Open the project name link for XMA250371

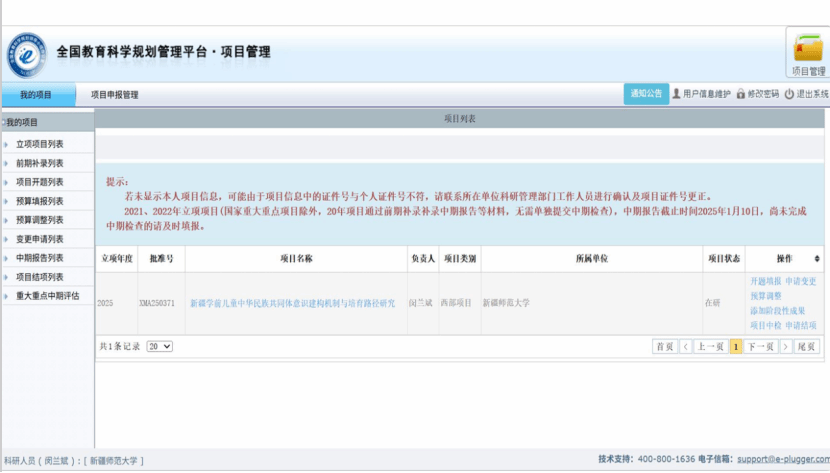[x=292, y=303]
